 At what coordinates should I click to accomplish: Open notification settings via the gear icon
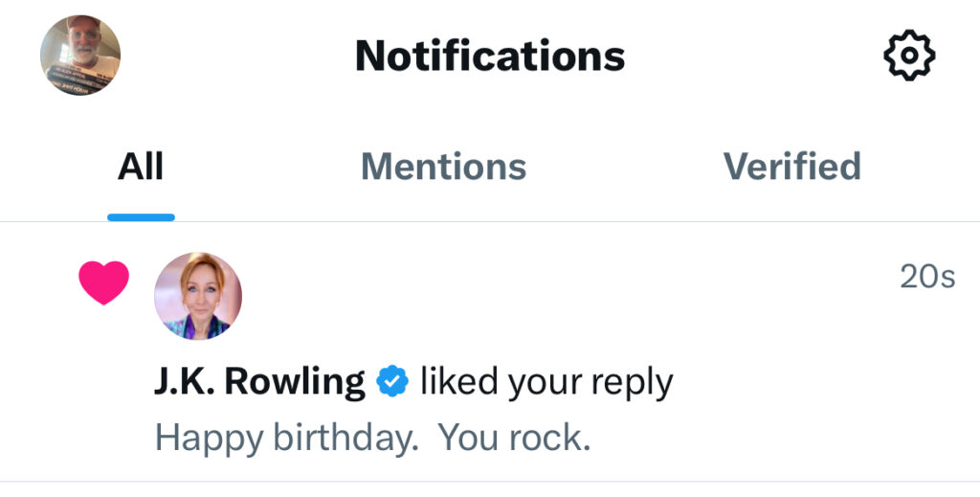coord(908,56)
